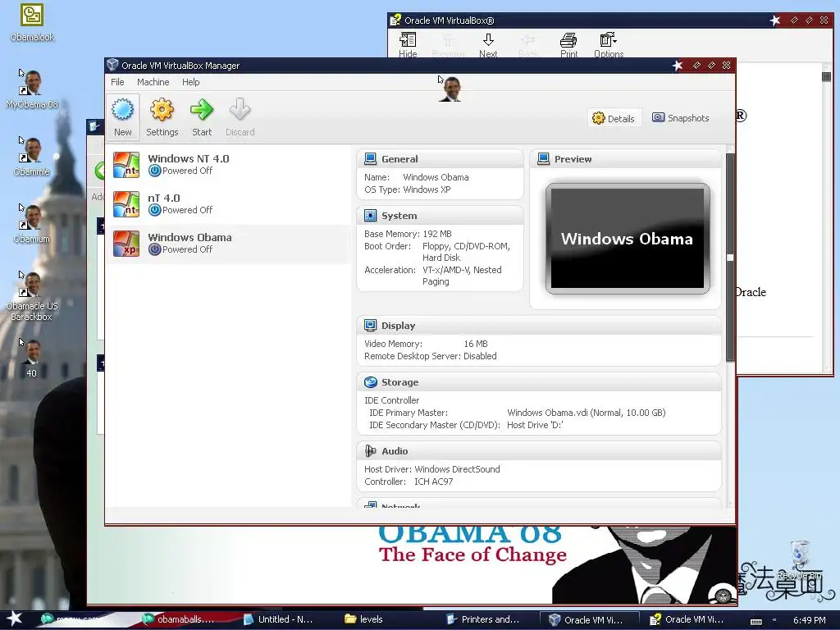Switch to the Details view
This screenshot has height=630, width=840.
coord(614,118)
